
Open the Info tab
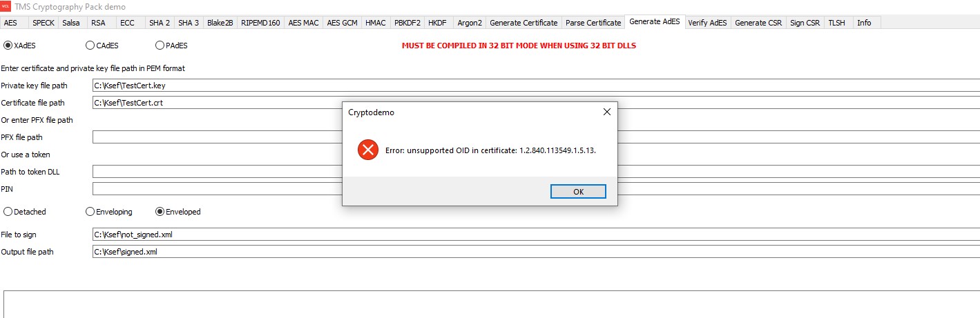click(x=864, y=23)
